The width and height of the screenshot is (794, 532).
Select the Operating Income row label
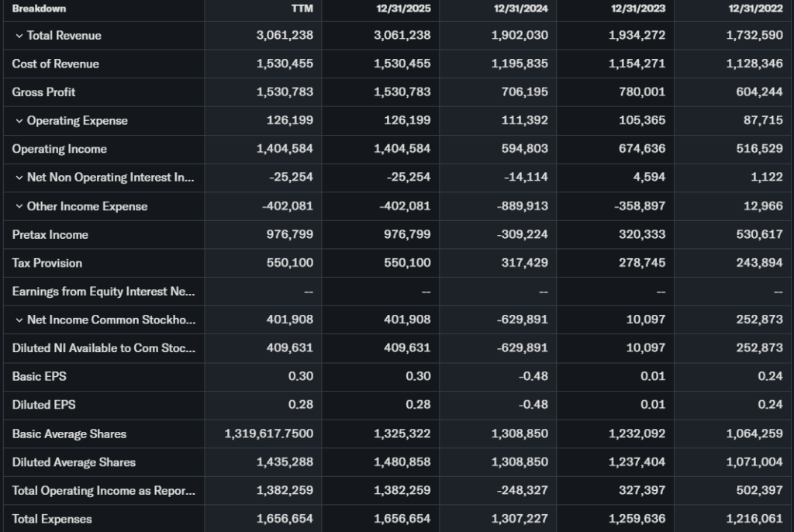pyautogui.click(x=59, y=149)
